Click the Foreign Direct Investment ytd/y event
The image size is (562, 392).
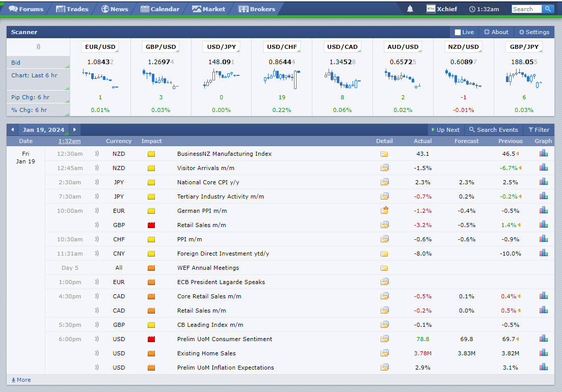point(223,254)
